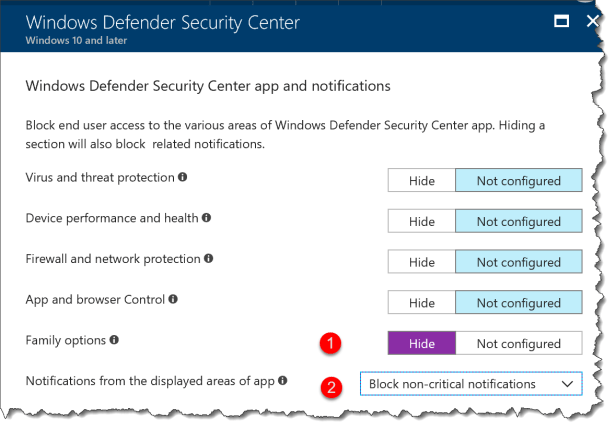This screenshot has width=616, height=430.
Task: Open the Block non-critical notifications dropdown
Action: point(471,384)
